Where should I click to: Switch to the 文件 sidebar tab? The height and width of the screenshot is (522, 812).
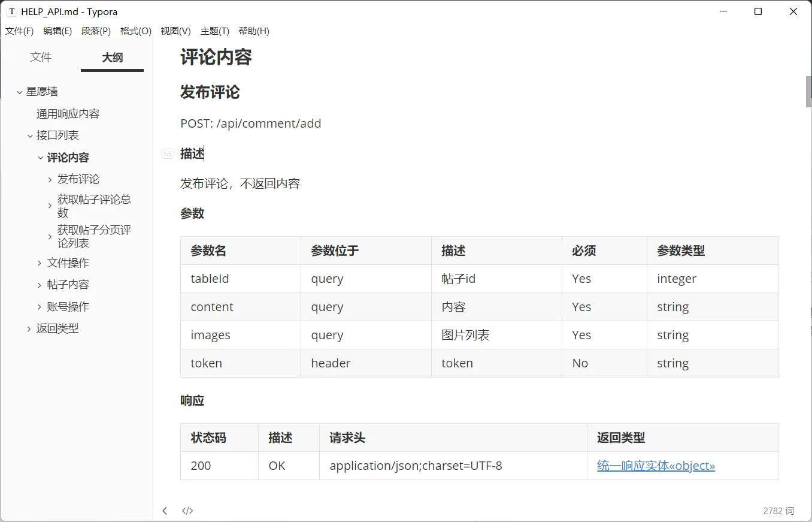[x=41, y=57]
